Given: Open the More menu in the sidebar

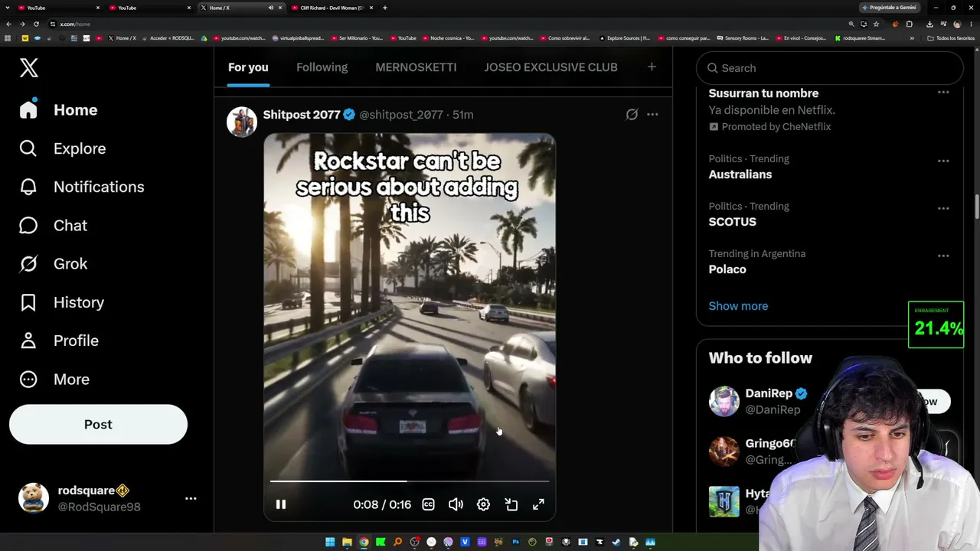Looking at the screenshot, I should (x=54, y=379).
